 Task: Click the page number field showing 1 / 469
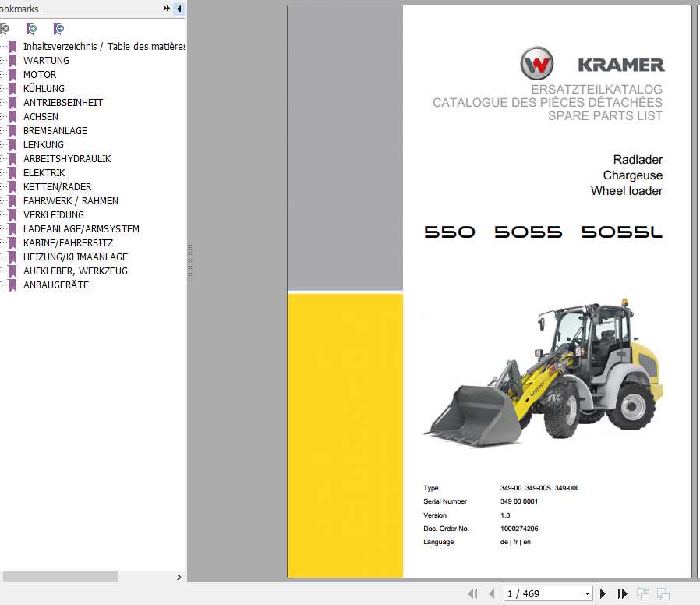coord(543,594)
